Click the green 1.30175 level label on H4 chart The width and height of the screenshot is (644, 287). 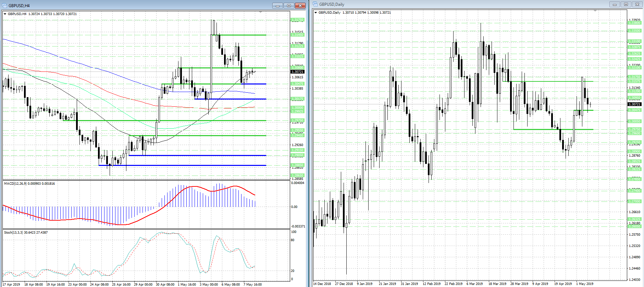click(x=297, y=99)
